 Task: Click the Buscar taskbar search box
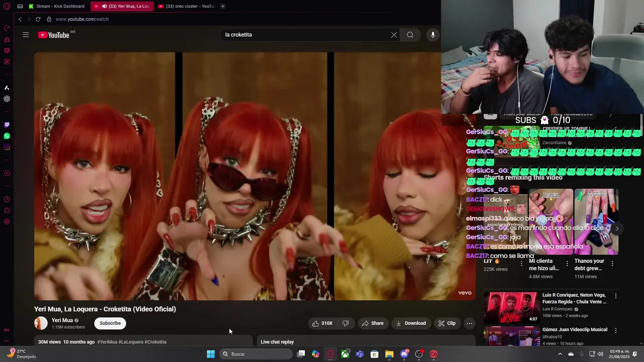point(257,354)
